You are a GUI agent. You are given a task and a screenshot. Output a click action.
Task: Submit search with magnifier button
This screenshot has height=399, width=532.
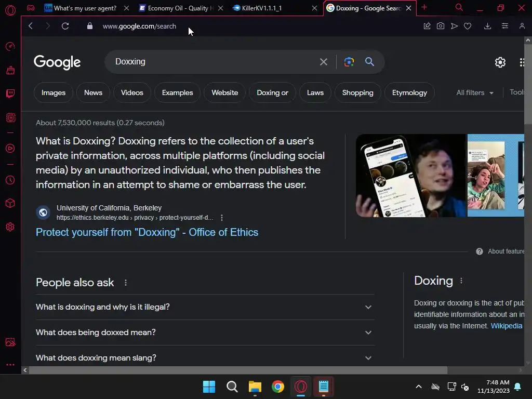point(369,62)
